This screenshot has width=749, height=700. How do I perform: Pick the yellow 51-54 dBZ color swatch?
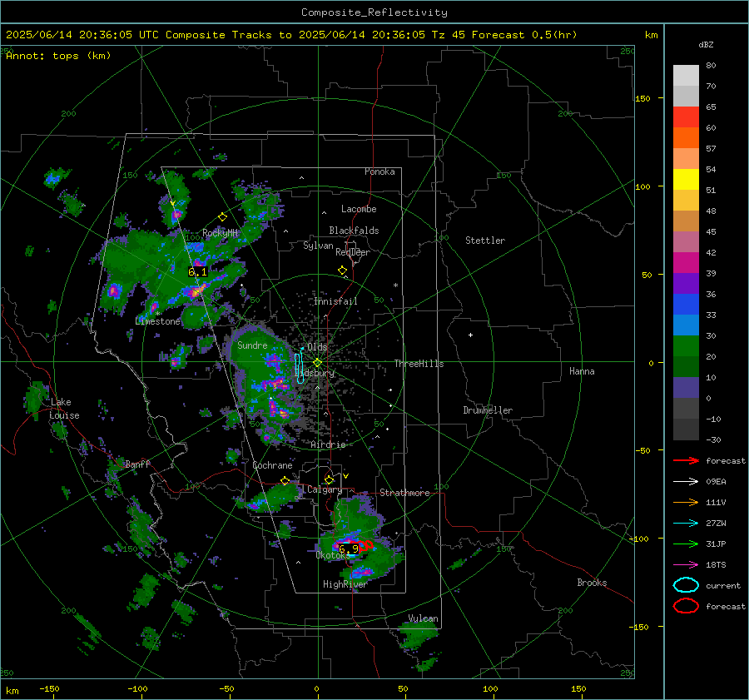tap(686, 180)
